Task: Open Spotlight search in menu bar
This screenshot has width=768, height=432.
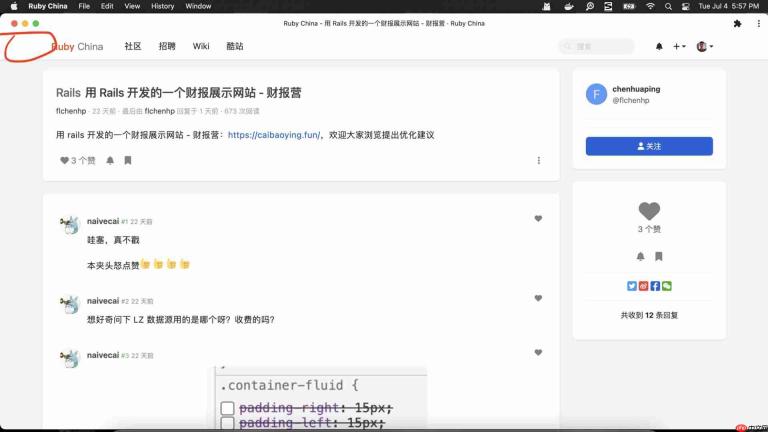Action: [x=668, y=6]
